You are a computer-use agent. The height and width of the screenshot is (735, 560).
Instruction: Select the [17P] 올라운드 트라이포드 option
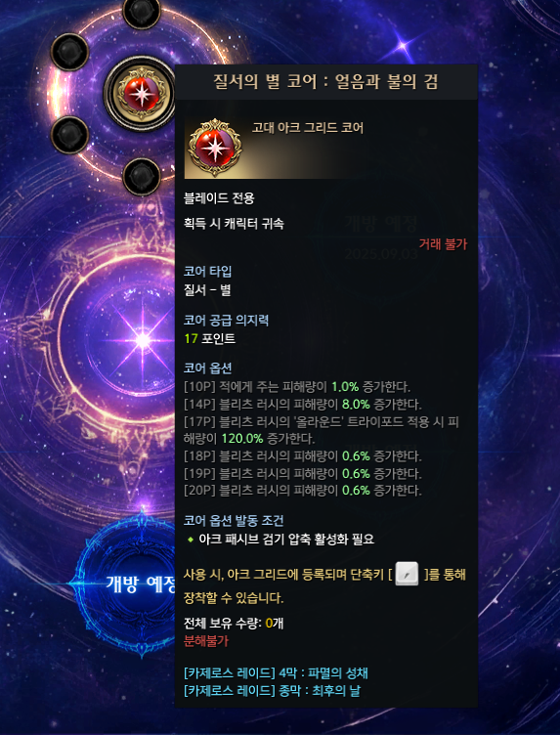[322, 430]
